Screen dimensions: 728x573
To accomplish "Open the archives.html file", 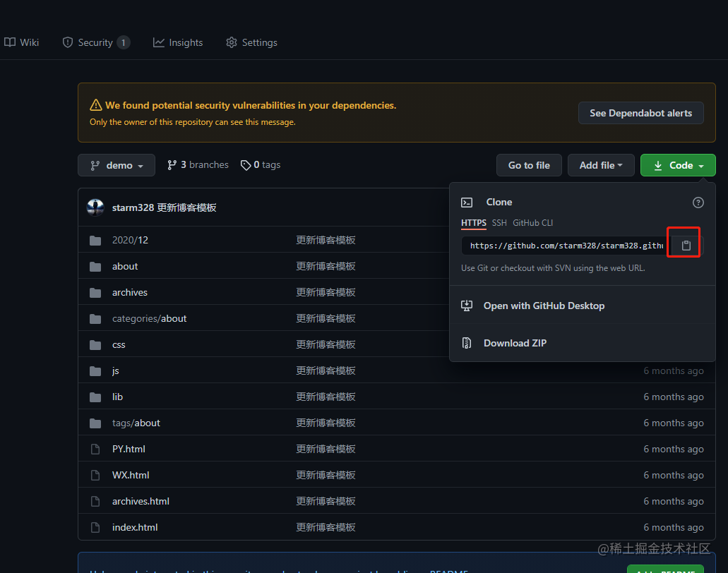I will click(141, 501).
